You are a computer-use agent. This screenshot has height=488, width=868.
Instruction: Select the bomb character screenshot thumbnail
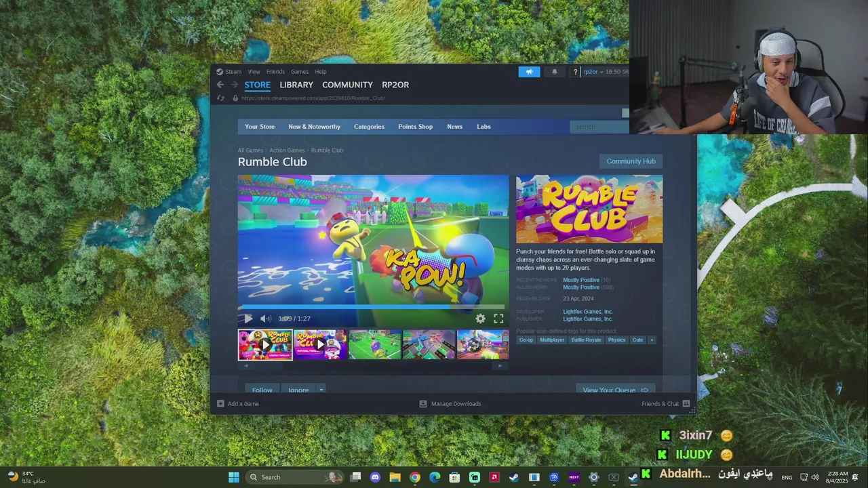pyautogui.click(x=483, y=345)
